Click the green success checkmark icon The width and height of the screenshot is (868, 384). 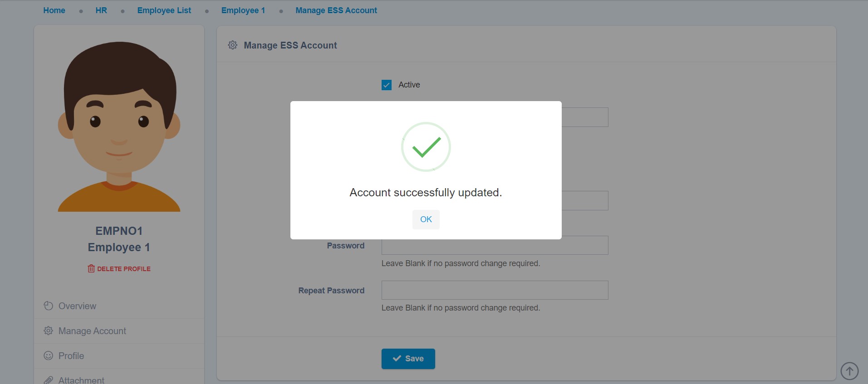coord(426,147)
